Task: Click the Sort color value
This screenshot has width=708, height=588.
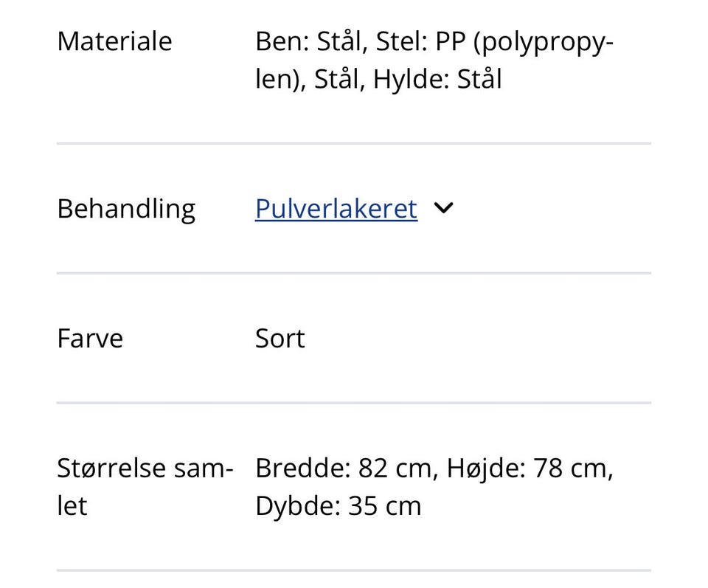Action: (x=280, y=338)
